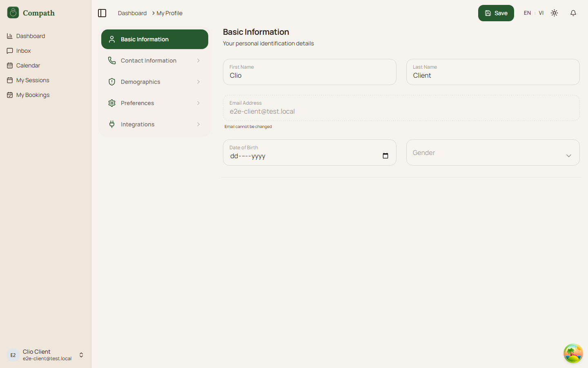Click the palm tree floating icon

[573, 353]
